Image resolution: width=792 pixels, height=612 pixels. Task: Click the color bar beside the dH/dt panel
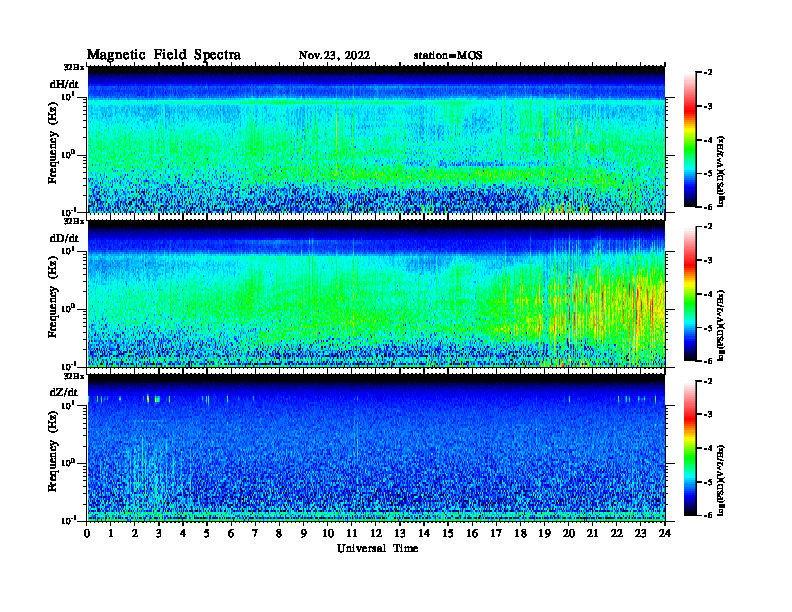(689, 140)
